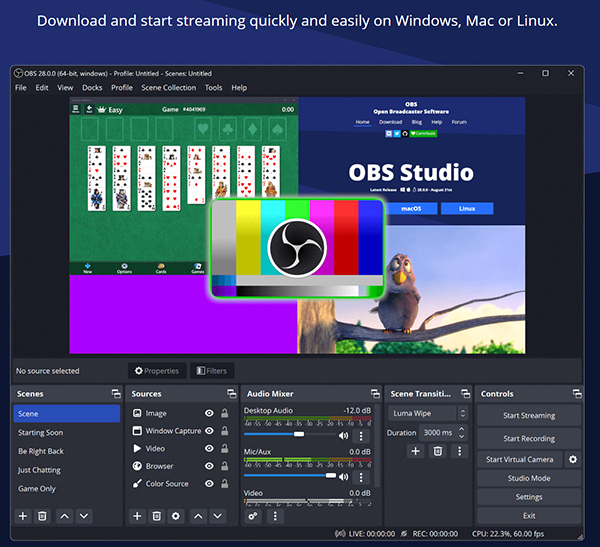
Task: Open the Profile menu
Action: (x=122, y=88)
